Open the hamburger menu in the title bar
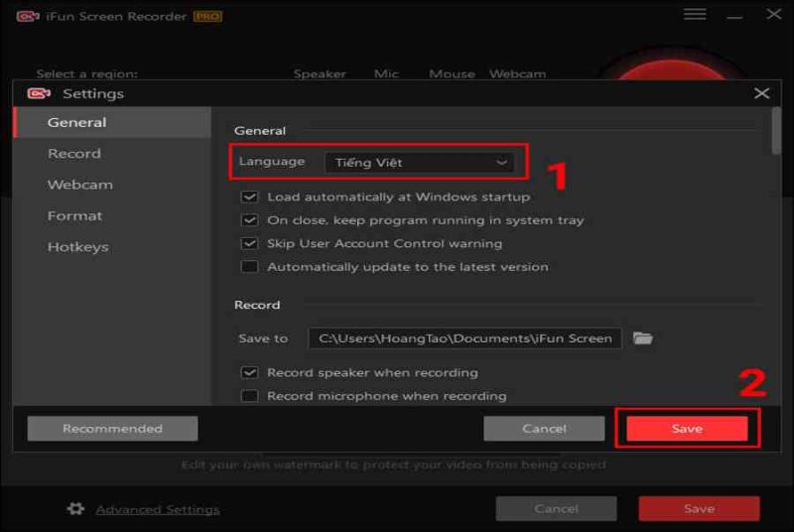Viewport: 794px width, 532px height. 694,14
